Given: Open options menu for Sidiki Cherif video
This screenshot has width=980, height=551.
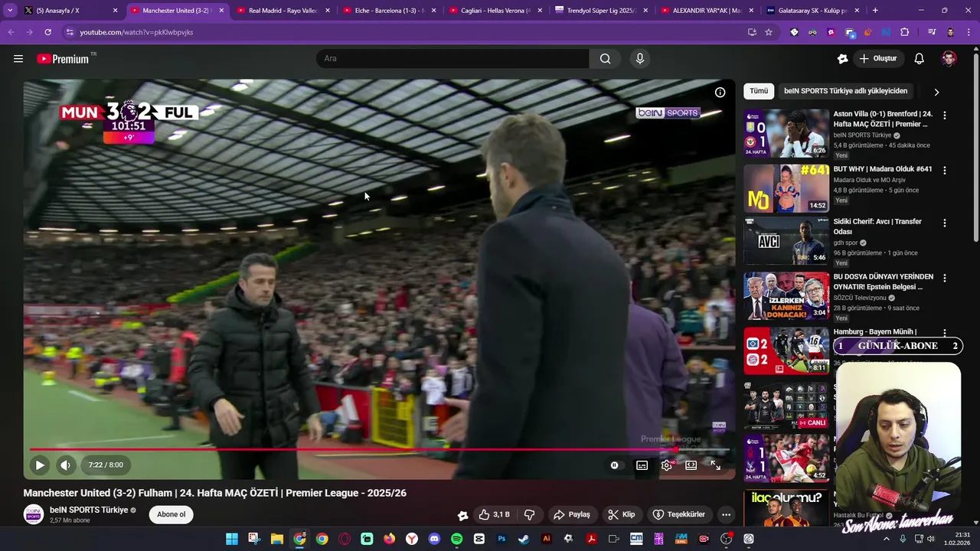Looking at the screenshot, I should 944,223.
